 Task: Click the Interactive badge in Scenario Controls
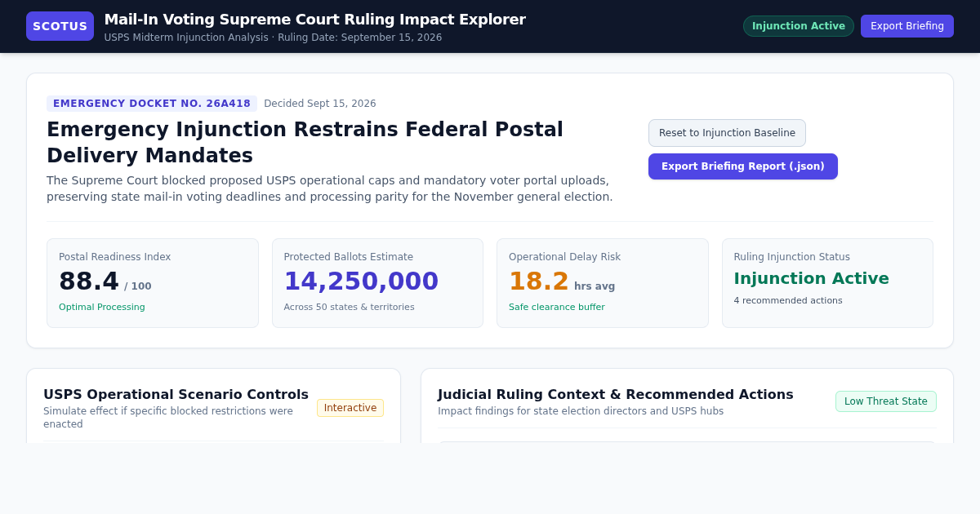350,408
